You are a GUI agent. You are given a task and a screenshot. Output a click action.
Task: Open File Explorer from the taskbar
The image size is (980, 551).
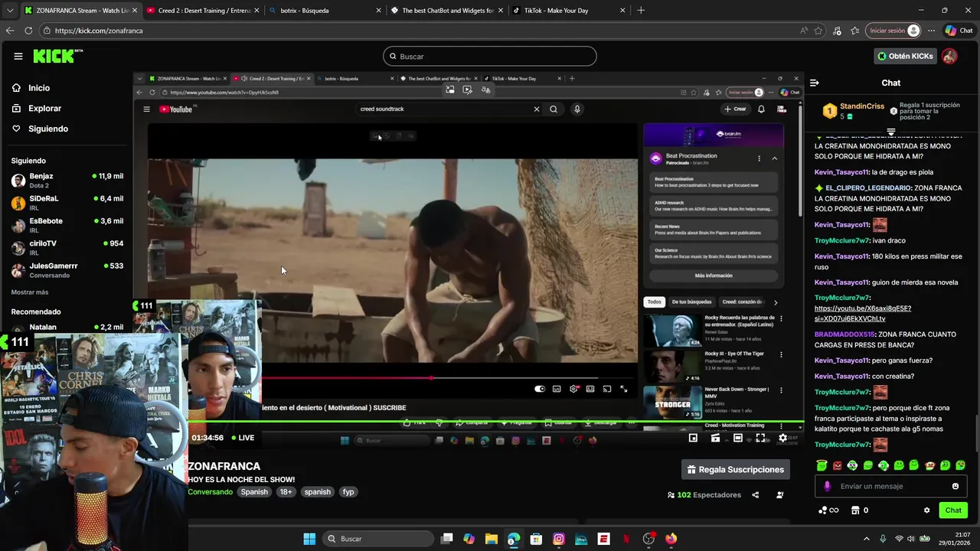coord(491,539)
